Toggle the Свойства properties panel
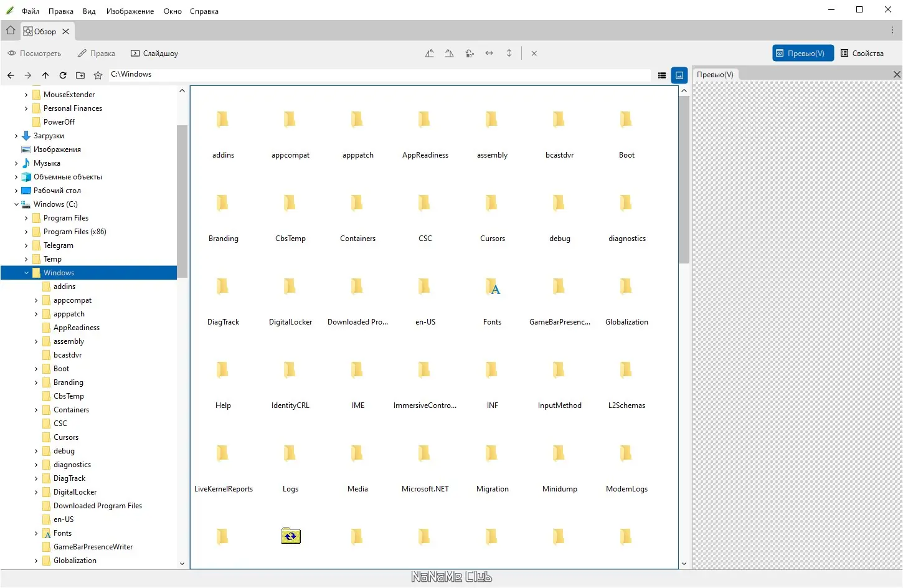 [x=863, y=54]
